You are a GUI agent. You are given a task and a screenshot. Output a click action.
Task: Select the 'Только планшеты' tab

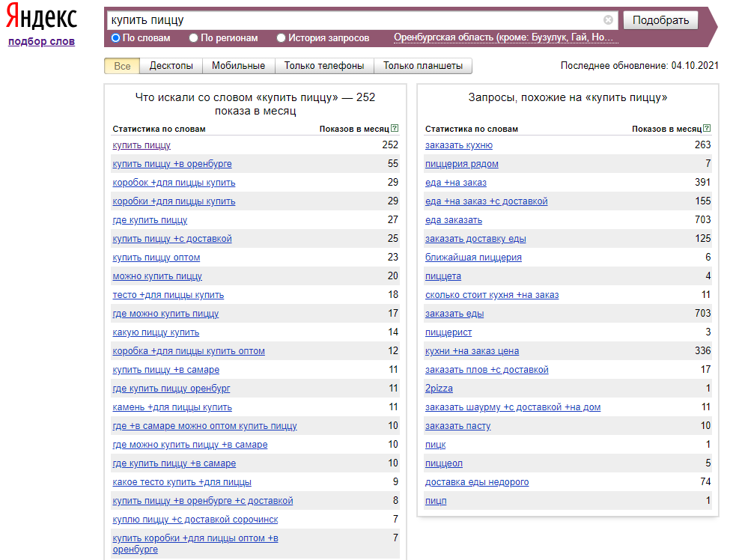[423, 66]
